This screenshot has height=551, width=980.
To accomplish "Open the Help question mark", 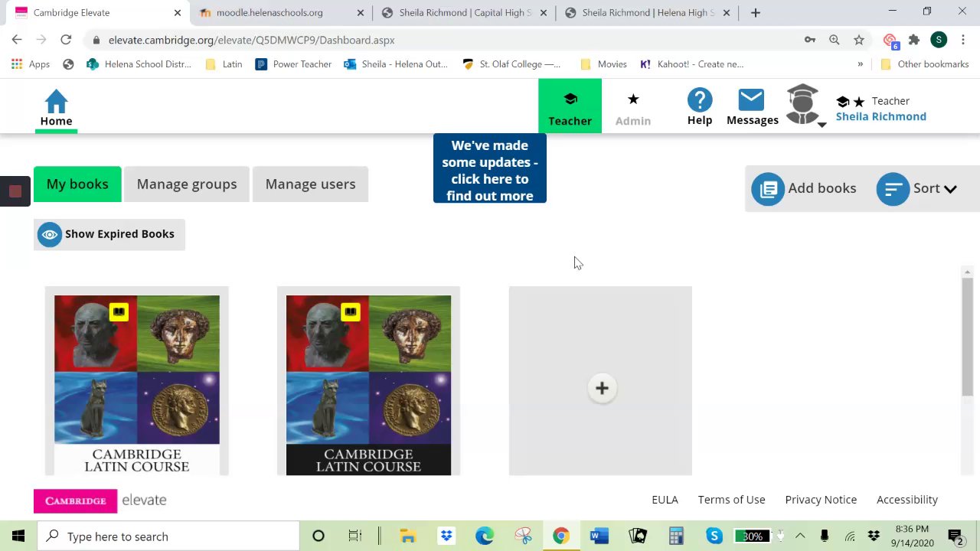I will [700, 107].
